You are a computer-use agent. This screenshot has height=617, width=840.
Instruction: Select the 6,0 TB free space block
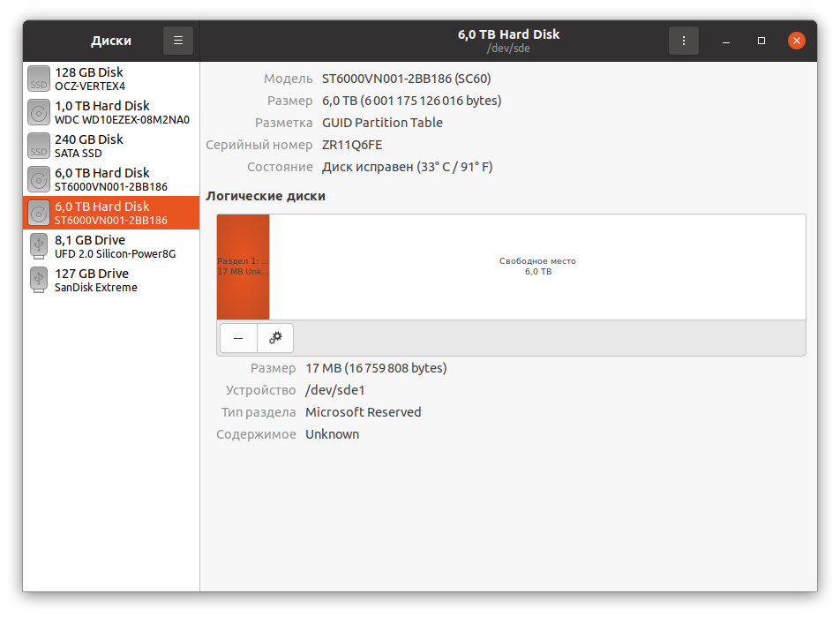[537, 267]
